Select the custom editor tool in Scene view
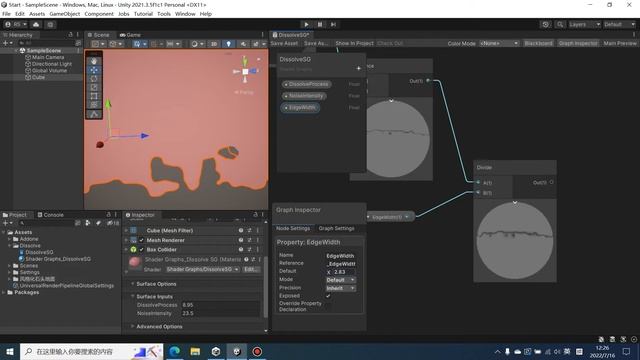This screenshot has width=640, height=360. pos(94,114)
